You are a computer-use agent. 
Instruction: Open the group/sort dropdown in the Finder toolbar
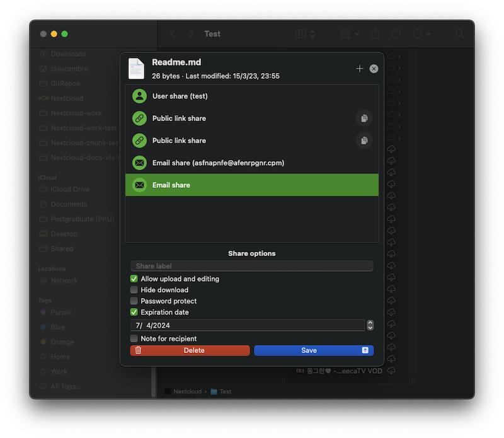pos(349,34)
